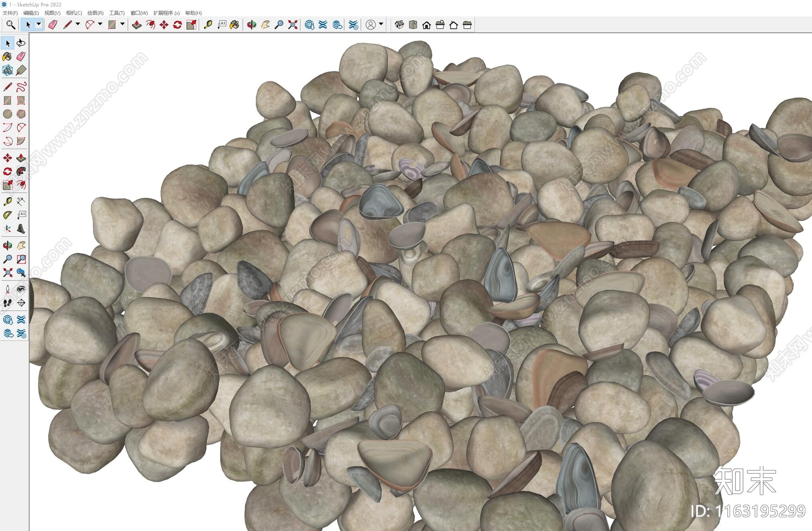Viewport: 812px width, 531px height.
Task: Select the Pie arc tool
Action: tap(21, 141)
